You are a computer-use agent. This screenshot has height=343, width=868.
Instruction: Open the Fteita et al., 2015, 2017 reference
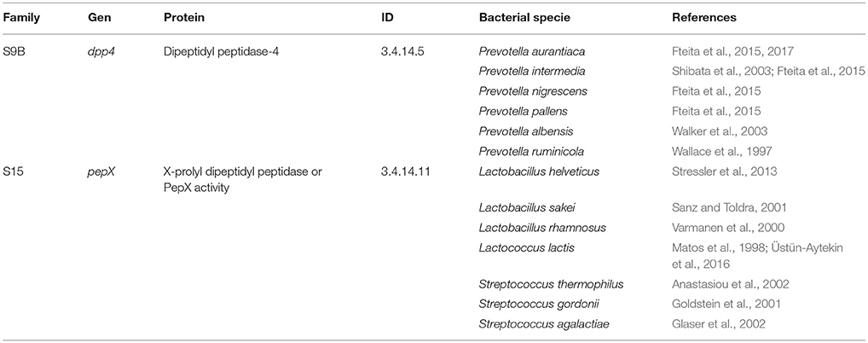726,51
